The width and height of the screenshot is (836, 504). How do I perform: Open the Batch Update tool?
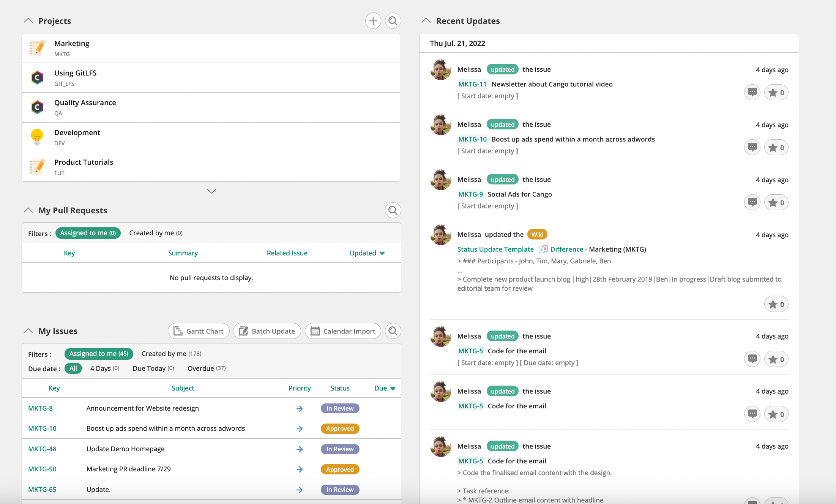click(x=267, y=331)
